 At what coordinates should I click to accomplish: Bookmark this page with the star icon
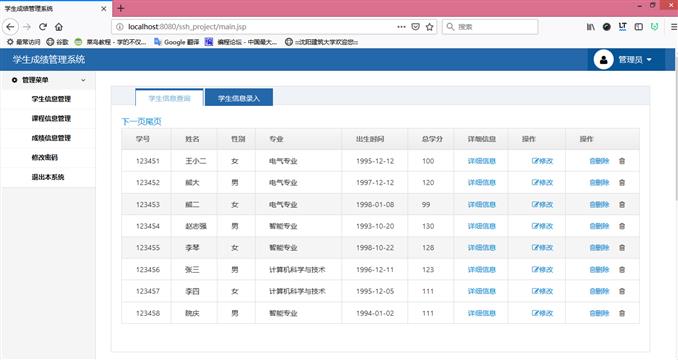click(x=429, y=27)
